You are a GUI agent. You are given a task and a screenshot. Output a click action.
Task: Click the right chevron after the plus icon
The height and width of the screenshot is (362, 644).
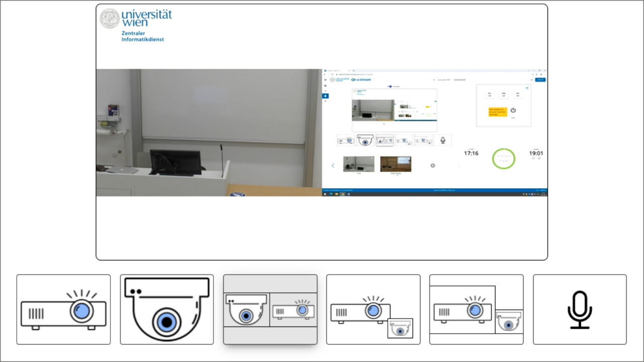tap(458, 165)
